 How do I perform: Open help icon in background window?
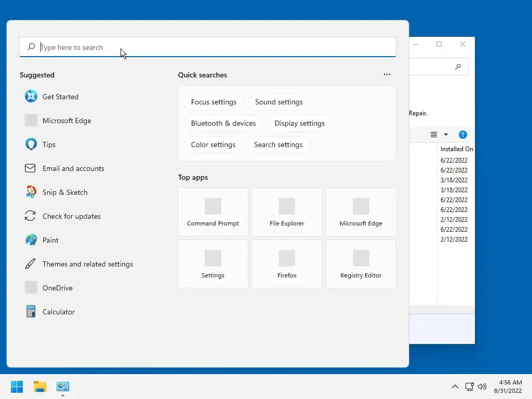pos(462,135)
